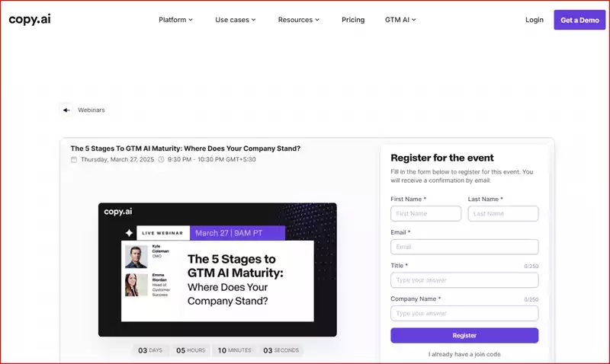Focus the First Name field

coord(425,214)
